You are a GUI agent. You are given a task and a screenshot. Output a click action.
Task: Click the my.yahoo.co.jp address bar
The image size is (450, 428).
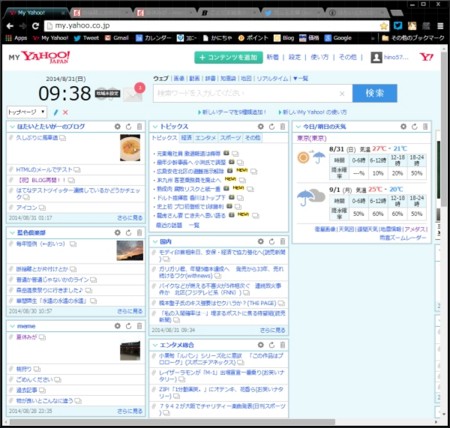coord(213,26)
